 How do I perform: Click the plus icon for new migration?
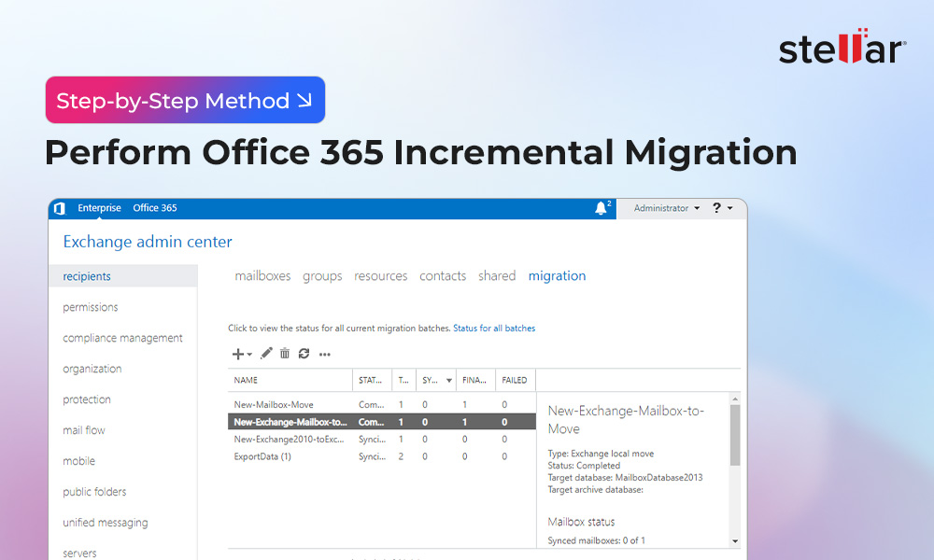pos(238,354)
